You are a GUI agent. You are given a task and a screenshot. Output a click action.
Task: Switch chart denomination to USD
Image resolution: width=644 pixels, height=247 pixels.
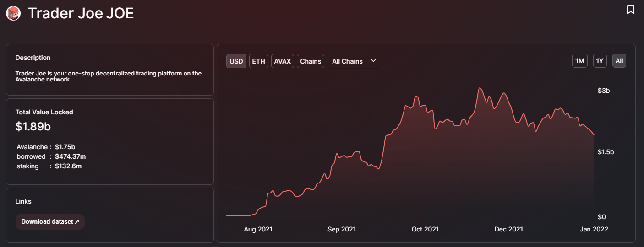236,61
